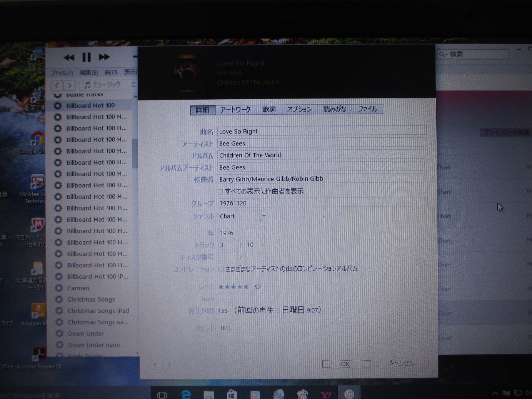
Task: Switch to the 詳細 tab
Action: (x=203, y=110)
